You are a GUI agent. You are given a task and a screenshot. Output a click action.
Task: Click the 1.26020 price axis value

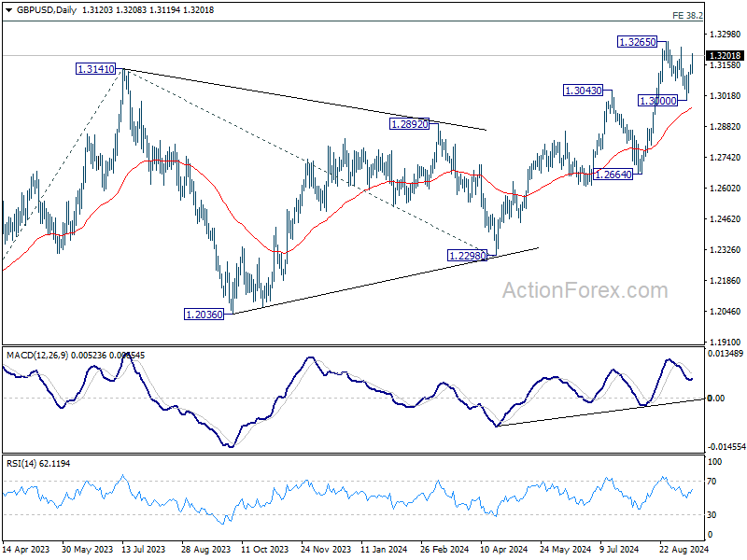(x=726, y=189)
